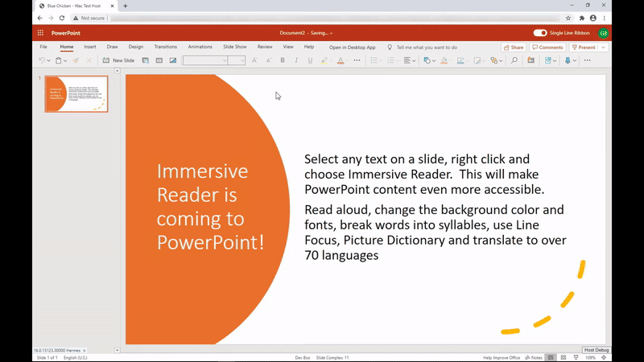Click the bullets list icon
644x362 pixels.
pyautogui.click(x=374, y=60)
